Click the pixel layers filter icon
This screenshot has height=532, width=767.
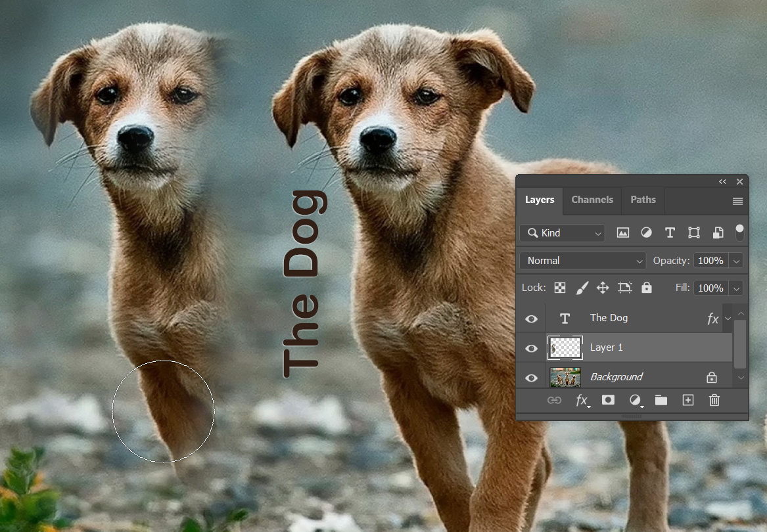point(622,233)
